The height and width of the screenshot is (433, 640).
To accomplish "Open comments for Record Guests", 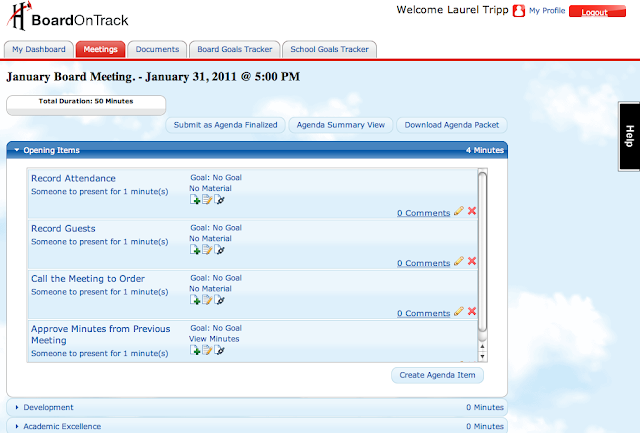I will tap(424, 263).
